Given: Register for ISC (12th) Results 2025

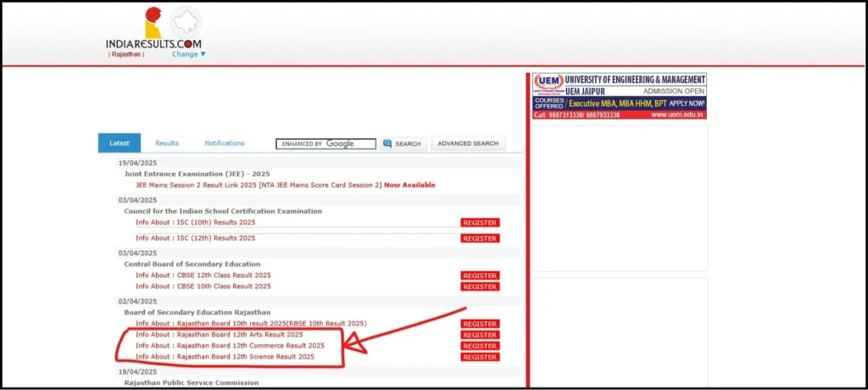Looking at the screenshot, I should [x=480, y=238].
